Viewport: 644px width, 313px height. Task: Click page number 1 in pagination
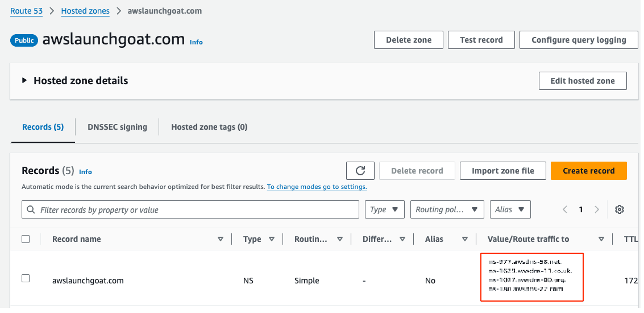581,209
